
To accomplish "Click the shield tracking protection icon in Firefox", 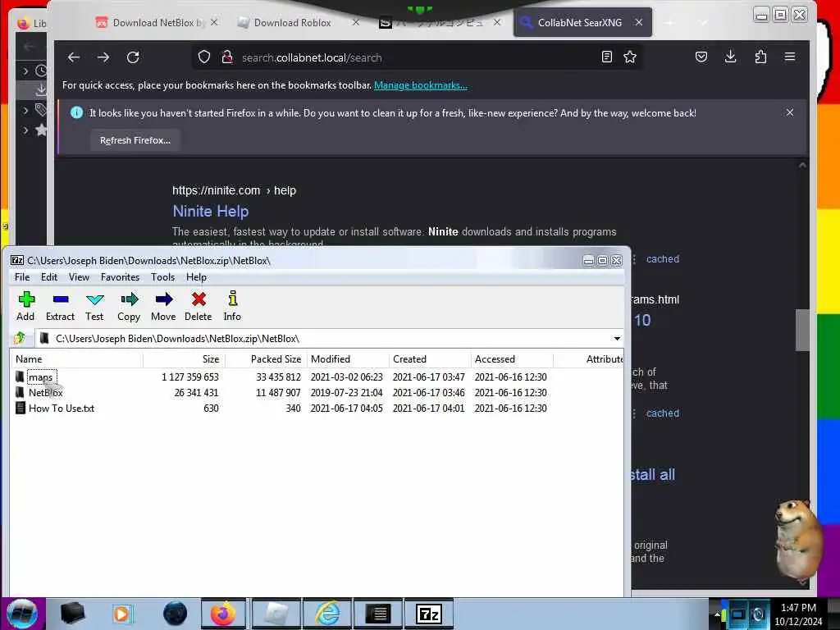I will 204,57.
